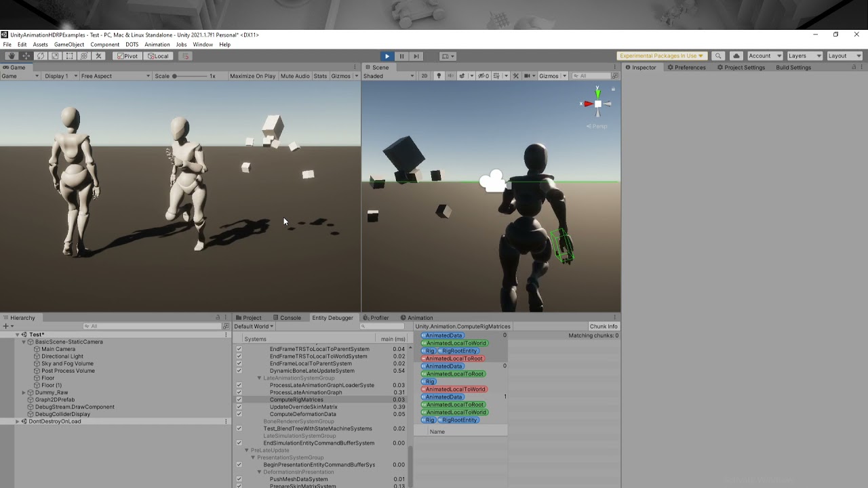Disable the UpdateOverrideSkinMatrix system checkbox
This screenshot has height=488, width=868.
pos(239,407)
